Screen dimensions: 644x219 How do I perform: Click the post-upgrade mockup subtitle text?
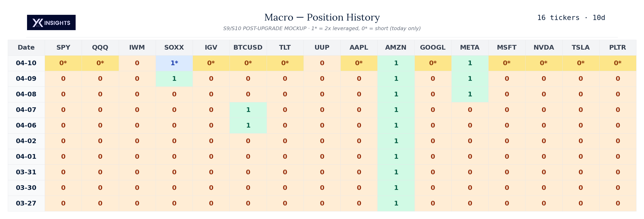coord(322,28)
